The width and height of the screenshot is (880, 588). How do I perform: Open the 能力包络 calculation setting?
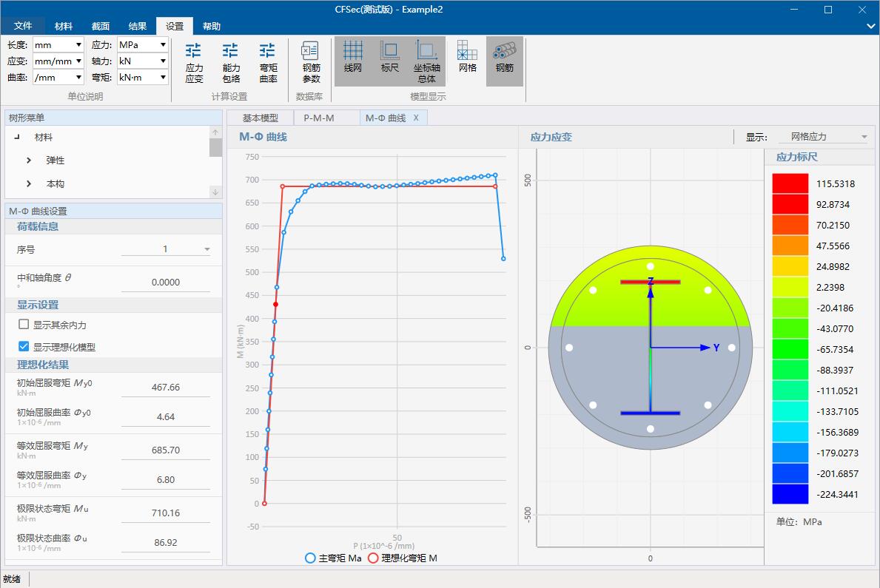click(230, 61)
